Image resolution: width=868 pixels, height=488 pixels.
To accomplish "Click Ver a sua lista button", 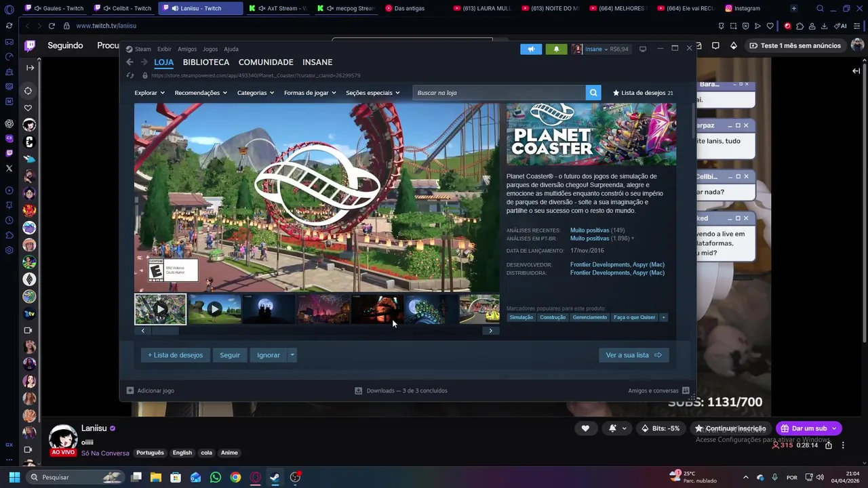I will [x=633, y=355].
